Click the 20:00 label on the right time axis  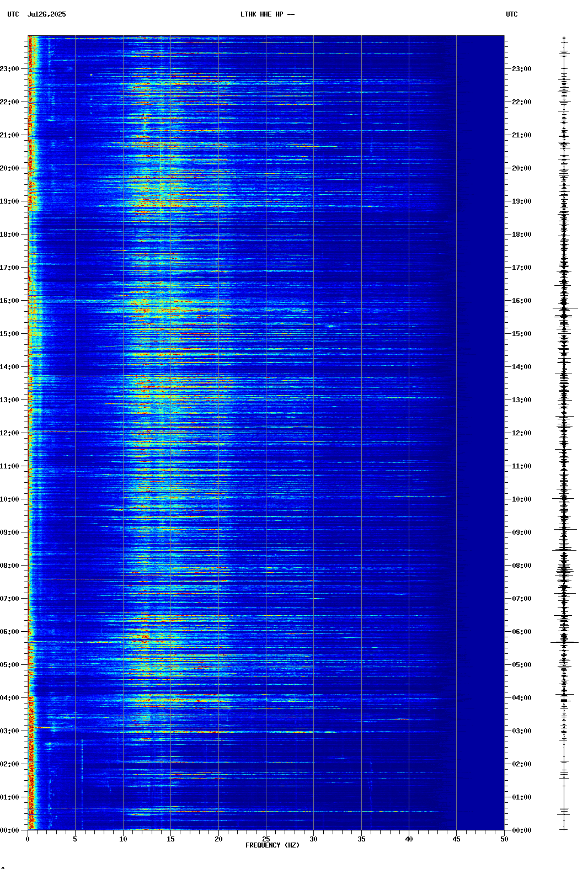(522, 168)
